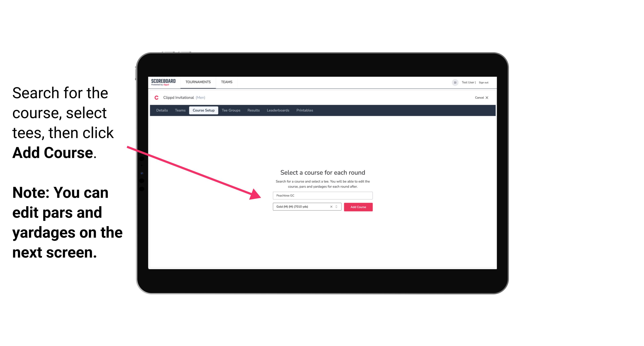
Task: Click the Sign out icon link area
Action: [484, 82]
